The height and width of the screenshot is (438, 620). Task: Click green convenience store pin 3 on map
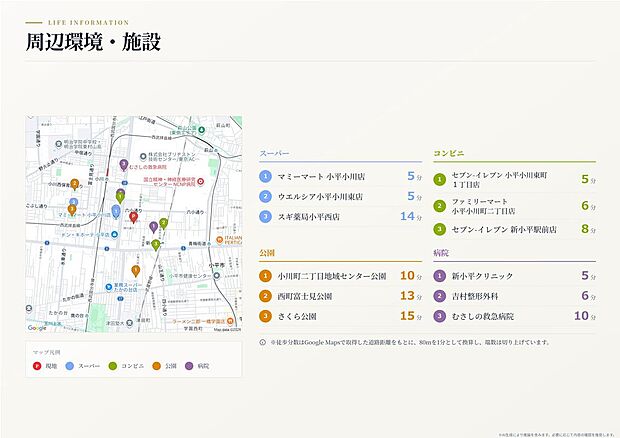(x=156, y=244)
